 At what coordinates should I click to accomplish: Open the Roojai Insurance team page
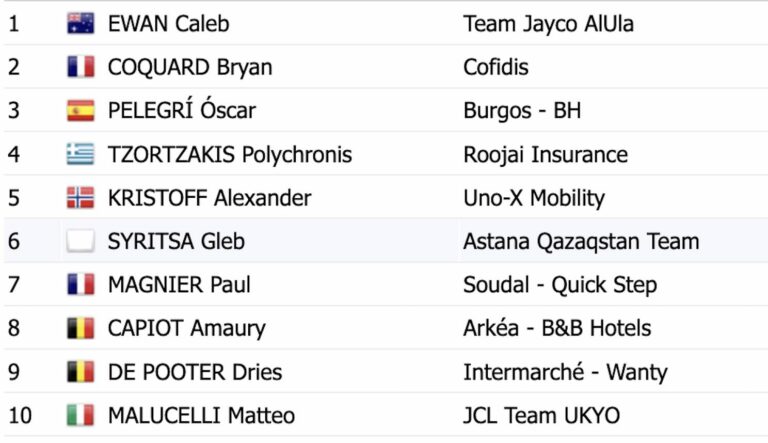546,154
